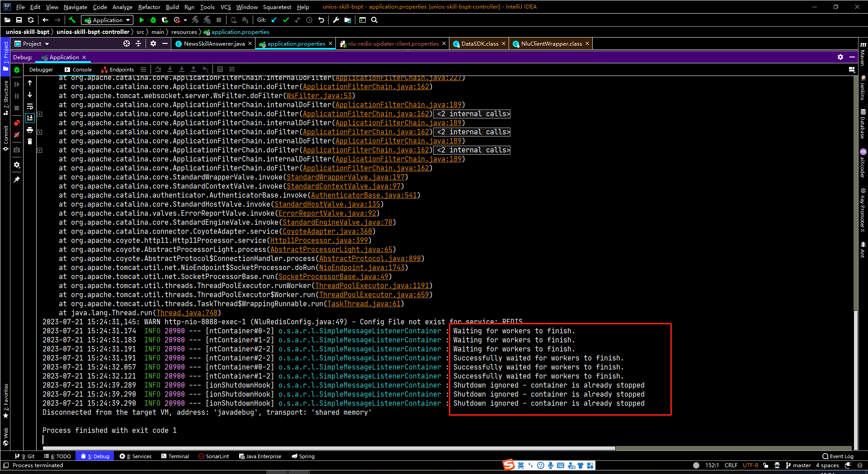Screen dimensions: 868x474
Task: Open the master git branch popup
Action: pyautogui.click(x=798, y=465)
